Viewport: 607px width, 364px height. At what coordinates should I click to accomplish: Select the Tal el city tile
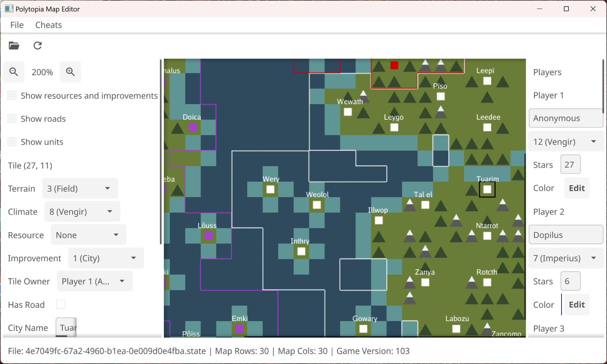pos(425,205)
